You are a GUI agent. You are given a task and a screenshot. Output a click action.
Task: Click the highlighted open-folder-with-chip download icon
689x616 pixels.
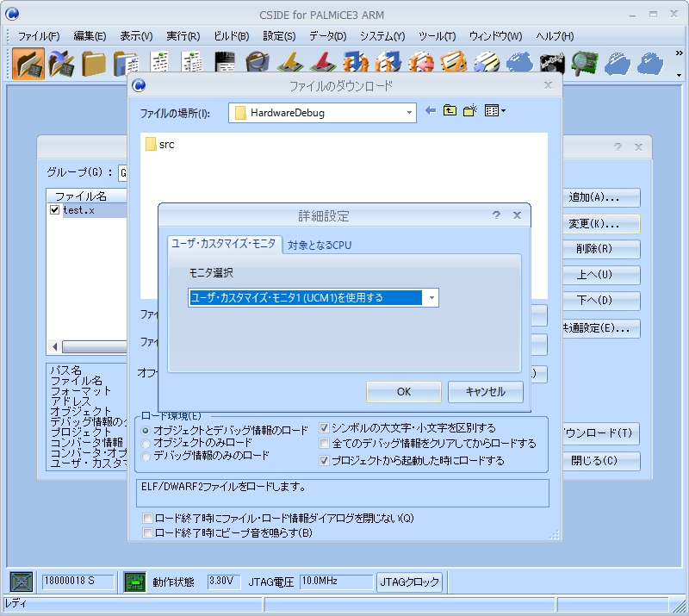click(x=28, y=63)
